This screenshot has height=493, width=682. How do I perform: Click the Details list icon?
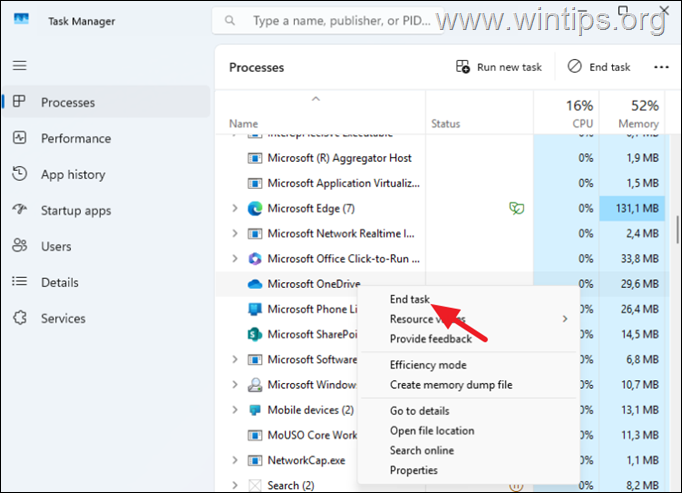pos(20,282)
